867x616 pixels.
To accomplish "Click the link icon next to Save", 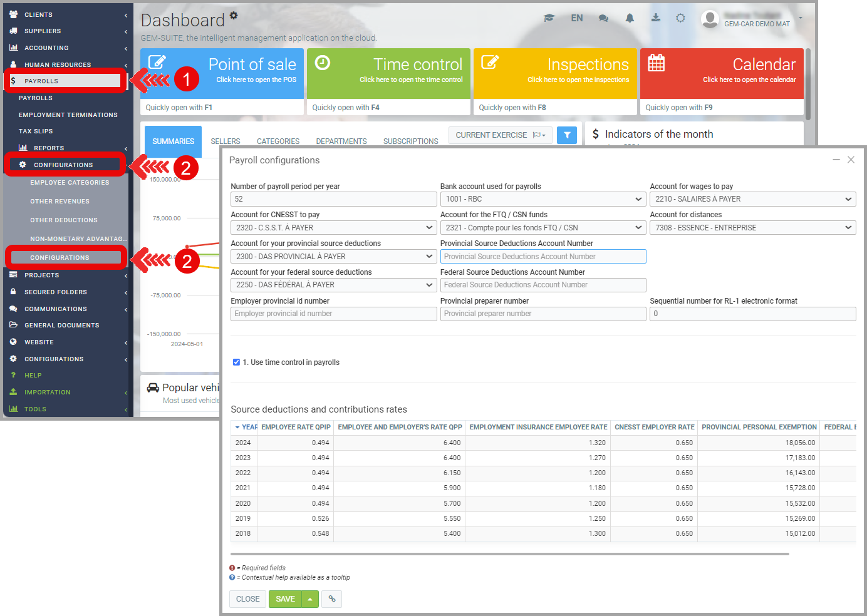I will pos(332,599).
